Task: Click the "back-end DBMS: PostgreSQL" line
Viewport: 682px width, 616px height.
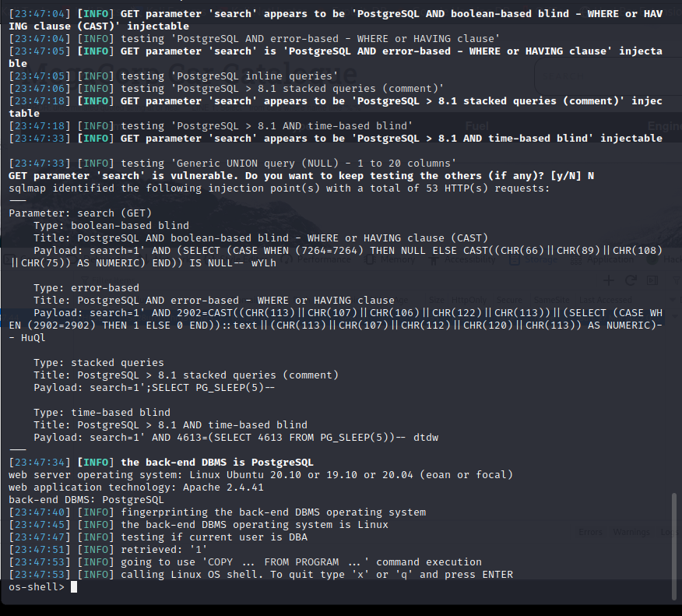Action: pos(86,500)
